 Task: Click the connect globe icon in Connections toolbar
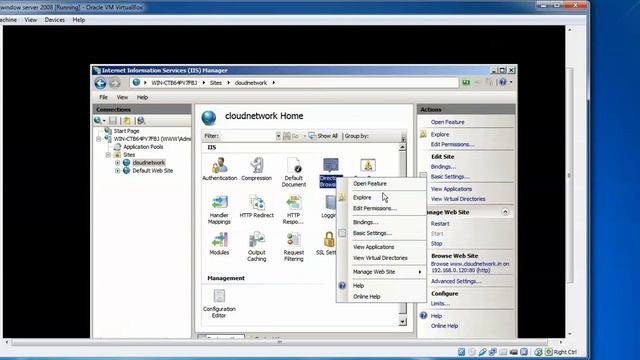pos(98,120)
